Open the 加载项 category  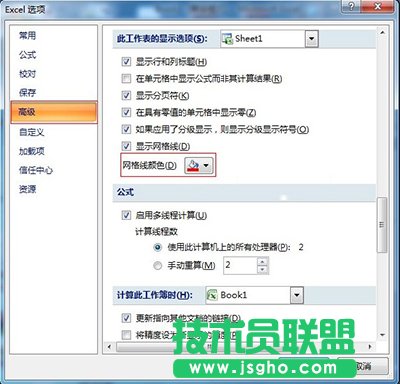click(x=32, y=151)
